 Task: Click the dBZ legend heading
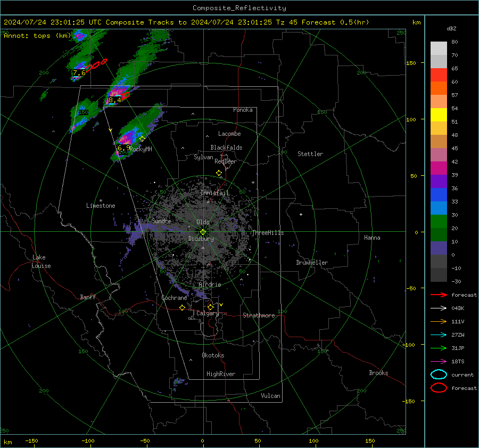451,28
